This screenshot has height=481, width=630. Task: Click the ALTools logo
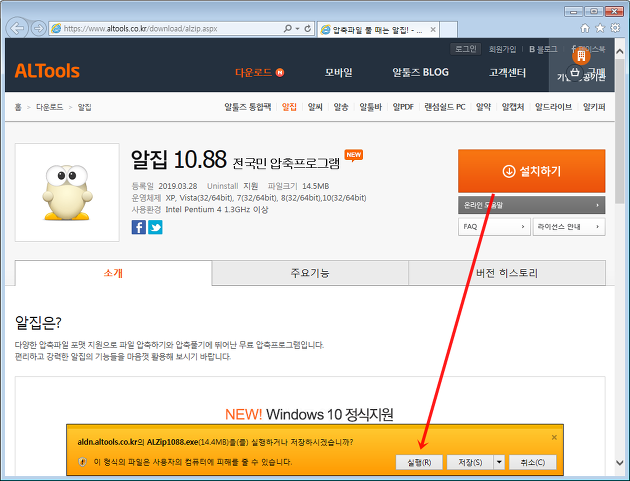pyautogui.click(x=47, y=71)
